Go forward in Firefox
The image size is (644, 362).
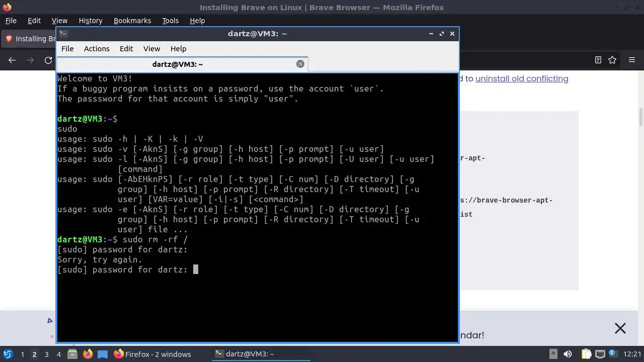coord(30,60)
